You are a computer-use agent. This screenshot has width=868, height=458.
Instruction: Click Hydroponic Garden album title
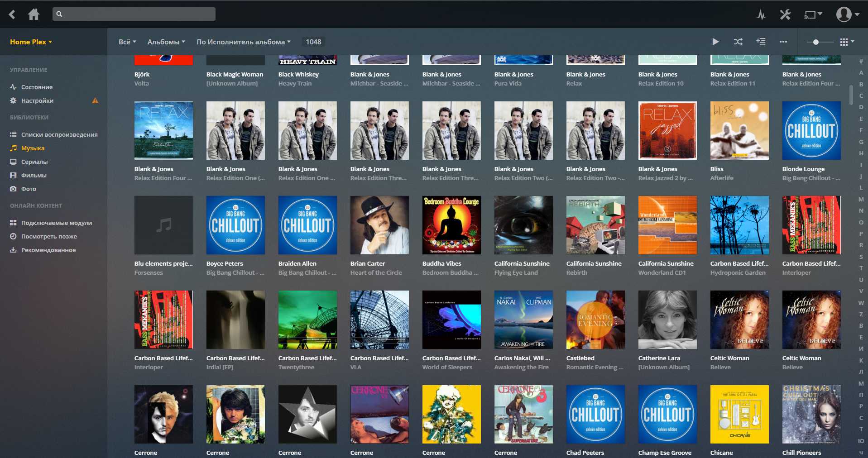tap(738, 272)
